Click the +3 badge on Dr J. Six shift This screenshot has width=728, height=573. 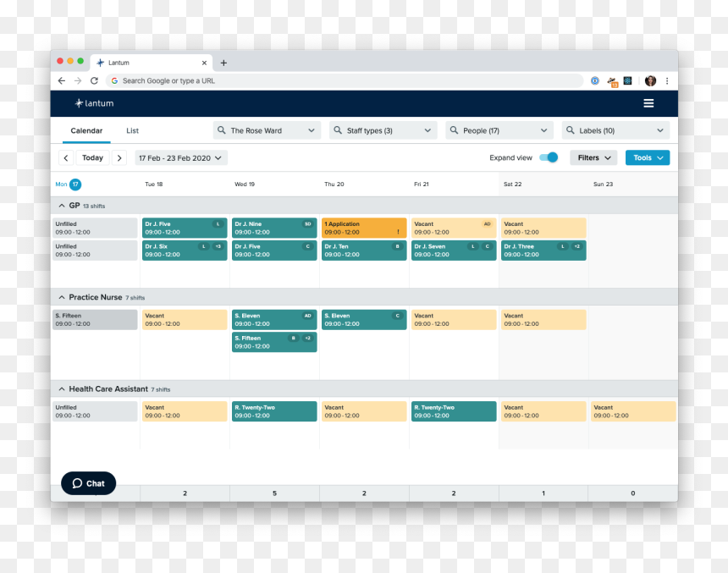tap(218, 246)
